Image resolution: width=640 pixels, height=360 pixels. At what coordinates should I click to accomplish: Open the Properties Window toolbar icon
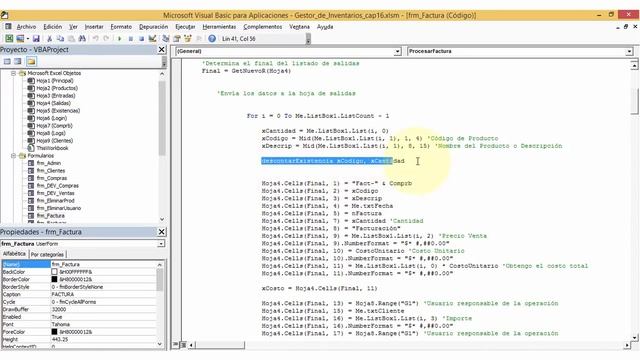177,38
